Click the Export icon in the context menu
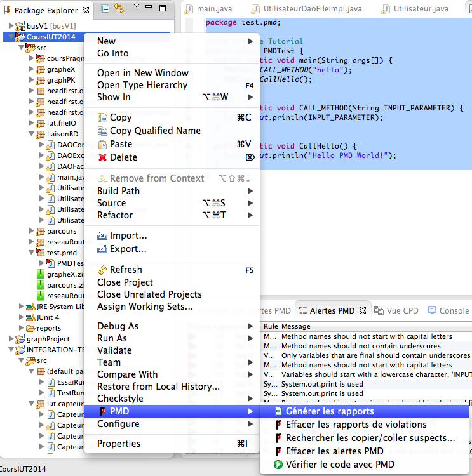This screenshot has height=476, width=472. [x=102, y=249]
